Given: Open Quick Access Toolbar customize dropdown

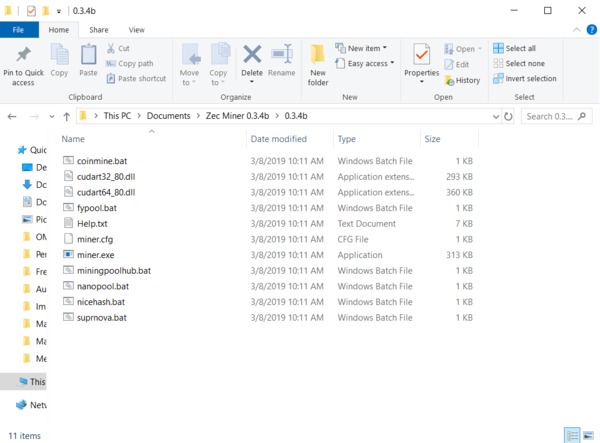Looking at the screenshot, I should point(59,11).
